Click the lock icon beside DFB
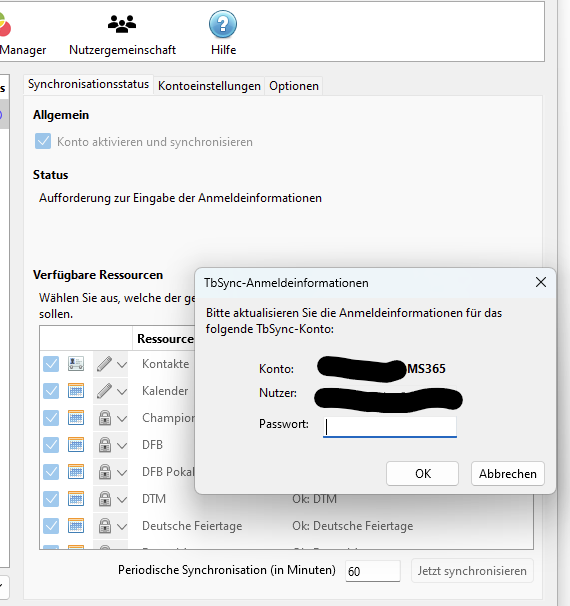 (105, 445)
